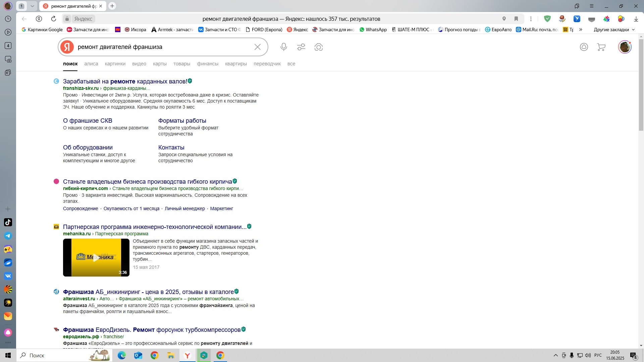Open search settings sliders icon
Viewport: 644px width, 362px height.
coord(301,47)
